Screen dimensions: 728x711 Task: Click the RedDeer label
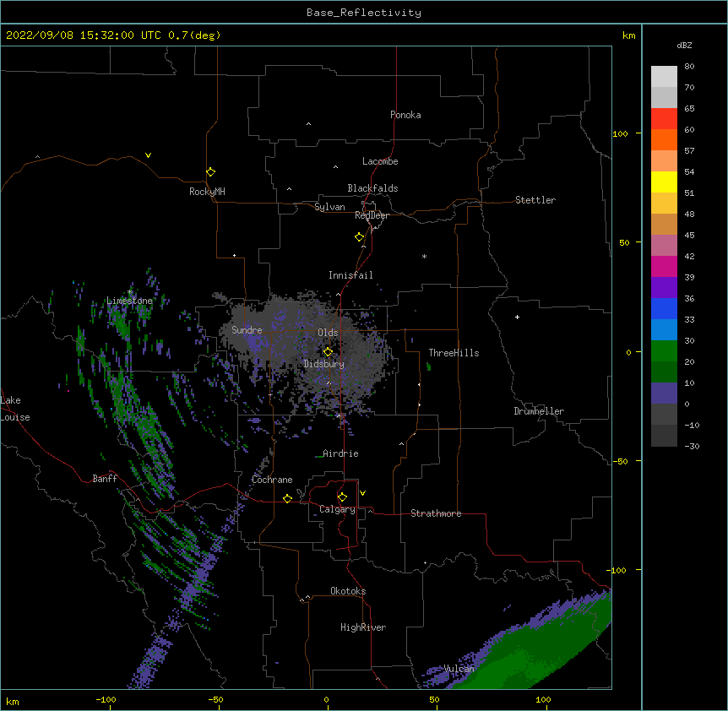(372, 215)
